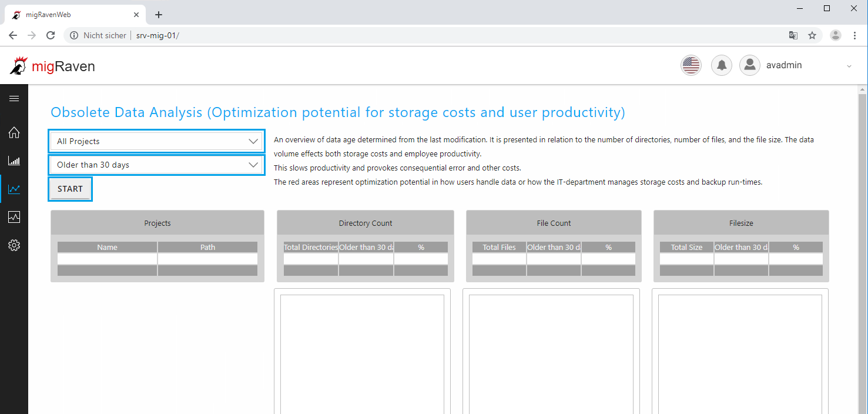Open settings gear in sidebar
The image size is (868, 414).
click(x=14, y=245)
